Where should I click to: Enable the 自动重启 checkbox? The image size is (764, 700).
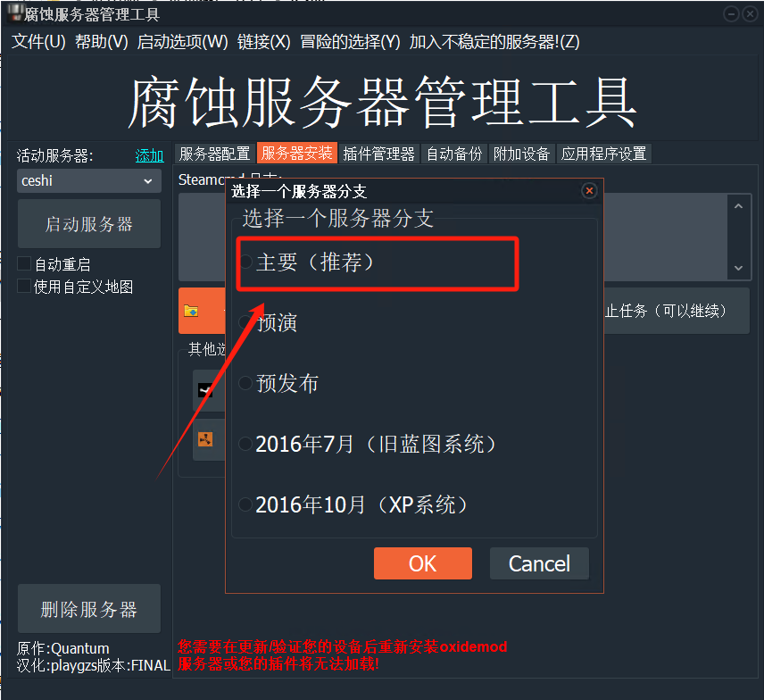(x=25, y=264)
